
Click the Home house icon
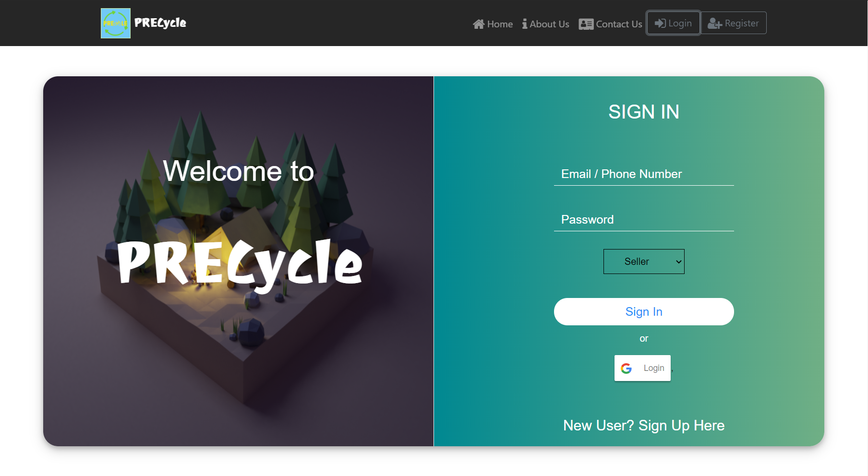click(479, 24)
